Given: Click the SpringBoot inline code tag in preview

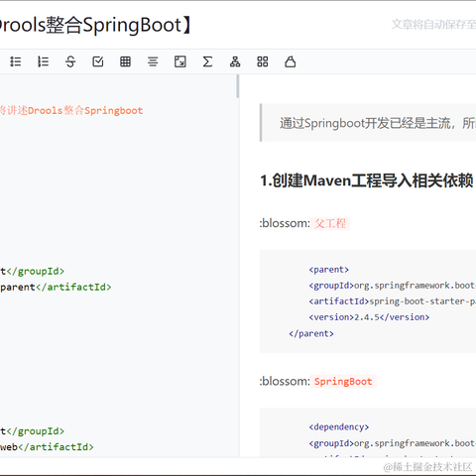Looking at the screenshot, I should tap(343, 382).
